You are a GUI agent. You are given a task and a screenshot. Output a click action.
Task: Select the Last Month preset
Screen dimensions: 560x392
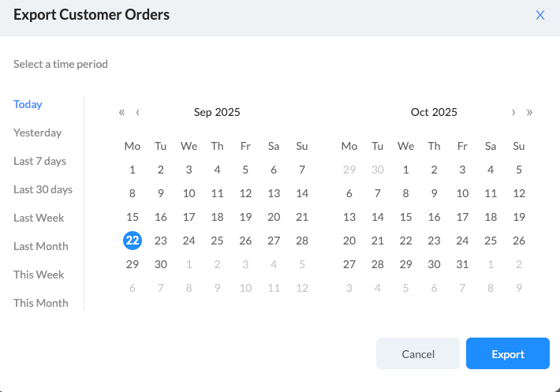pyautogui.click(x=41, y=246)
